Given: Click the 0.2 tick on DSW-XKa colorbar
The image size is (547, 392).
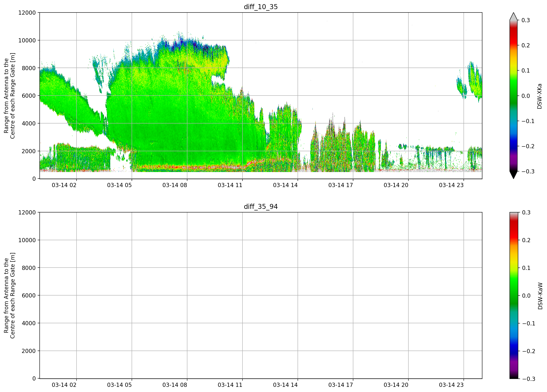Looking at the screenshot, I should tap(526, 45).
